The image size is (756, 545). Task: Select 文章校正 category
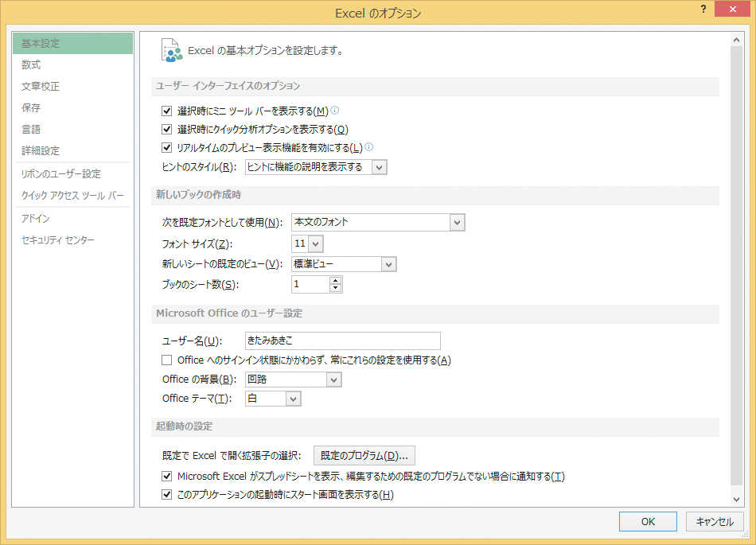point(72,86)
